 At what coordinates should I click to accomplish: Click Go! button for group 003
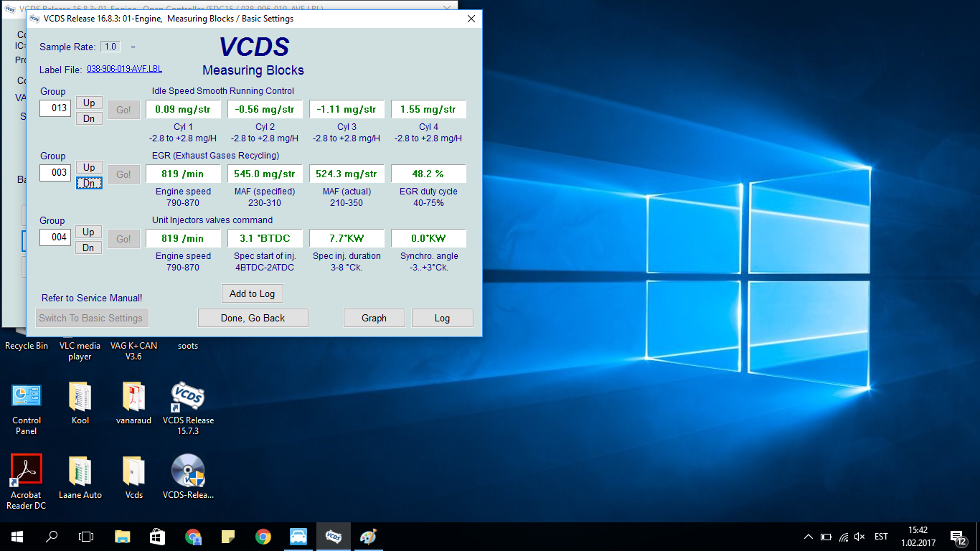click(x=123, y=174)
